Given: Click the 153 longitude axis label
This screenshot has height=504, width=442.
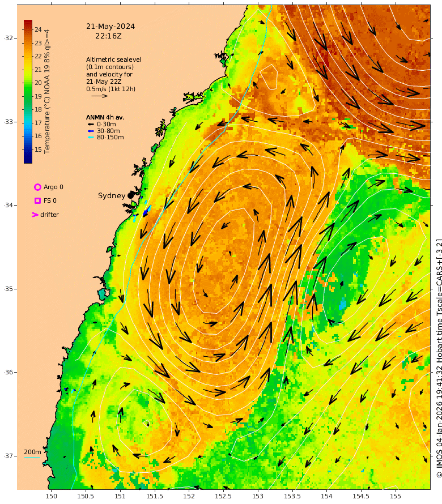Looking at the screenshot, I should tap(258, 496).
